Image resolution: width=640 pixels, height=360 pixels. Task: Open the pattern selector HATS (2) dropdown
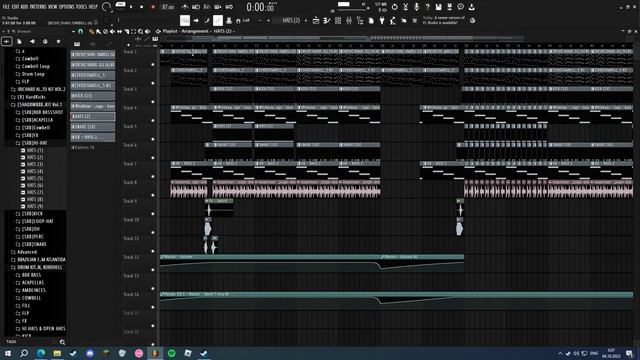click(292, 20)
